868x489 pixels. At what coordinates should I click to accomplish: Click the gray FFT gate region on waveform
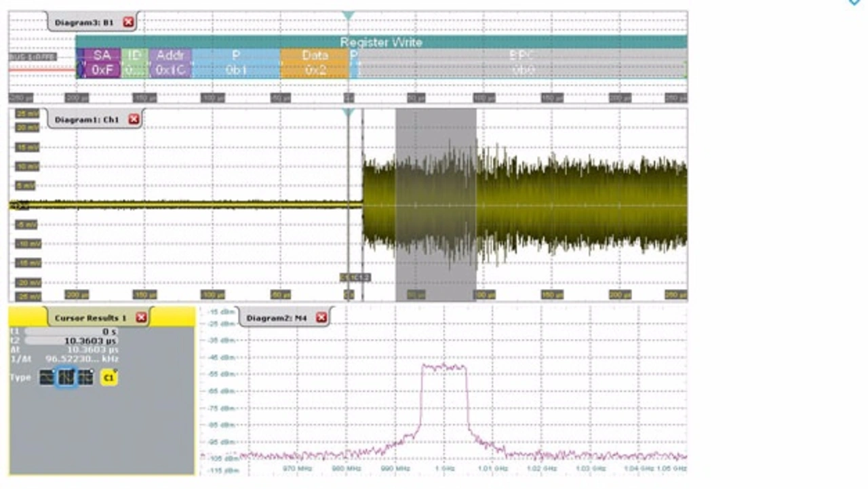(435, 203)
